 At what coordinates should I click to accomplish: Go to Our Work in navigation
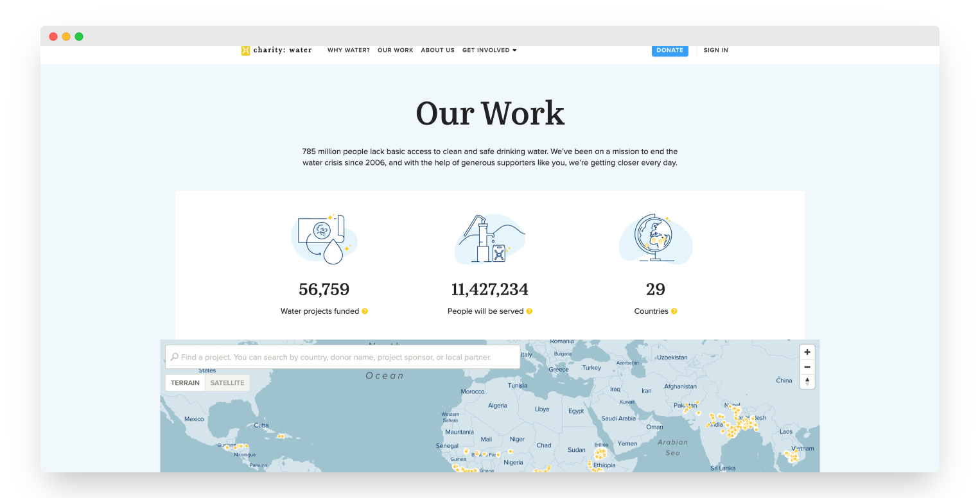point(396,50)
